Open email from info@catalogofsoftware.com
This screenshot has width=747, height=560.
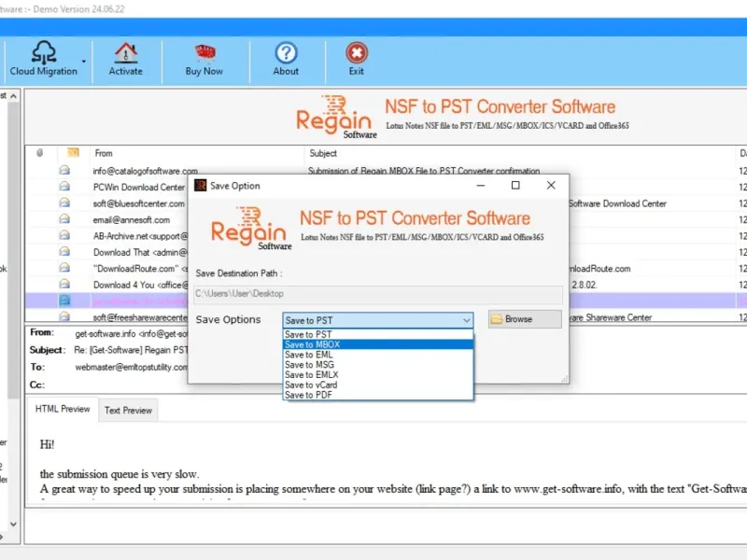[x=145, y=171]
